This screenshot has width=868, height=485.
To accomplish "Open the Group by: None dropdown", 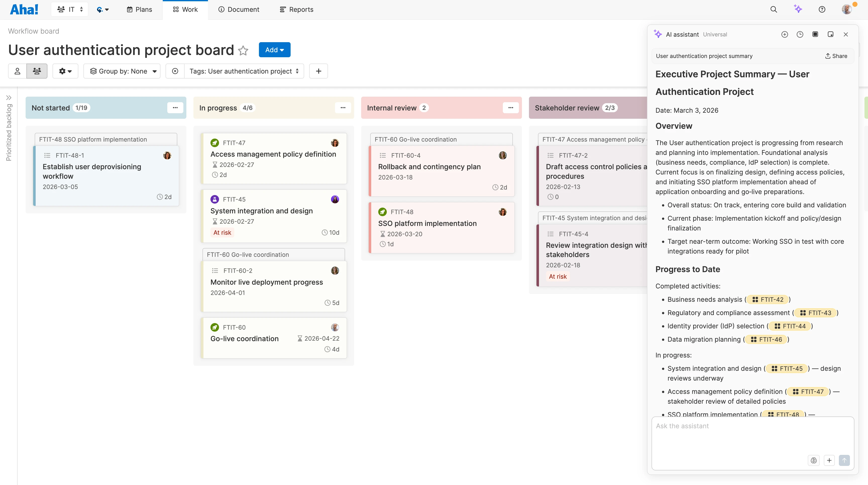I will [x=122, y=71].
